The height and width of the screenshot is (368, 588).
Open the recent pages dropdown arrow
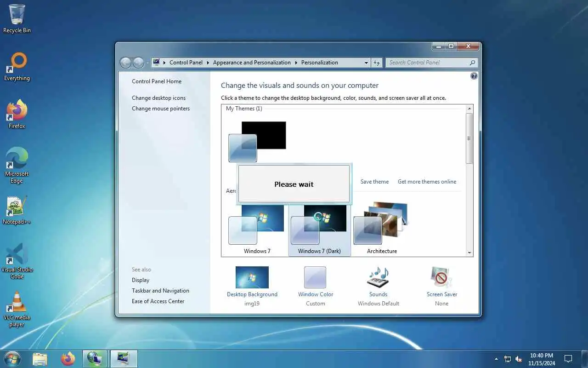[x=147, y=63]
